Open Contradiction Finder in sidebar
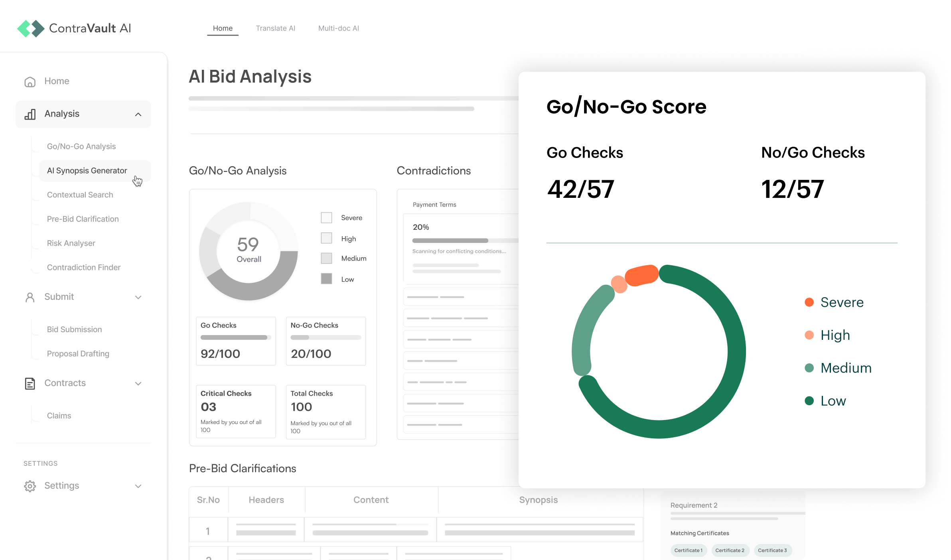This screenshot has height=560, width=951. (x=83, y=268)
